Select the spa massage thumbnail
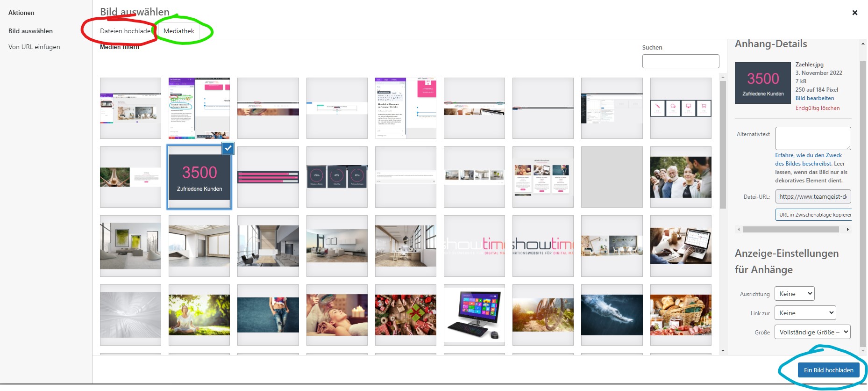 click(x=337, y=315)
